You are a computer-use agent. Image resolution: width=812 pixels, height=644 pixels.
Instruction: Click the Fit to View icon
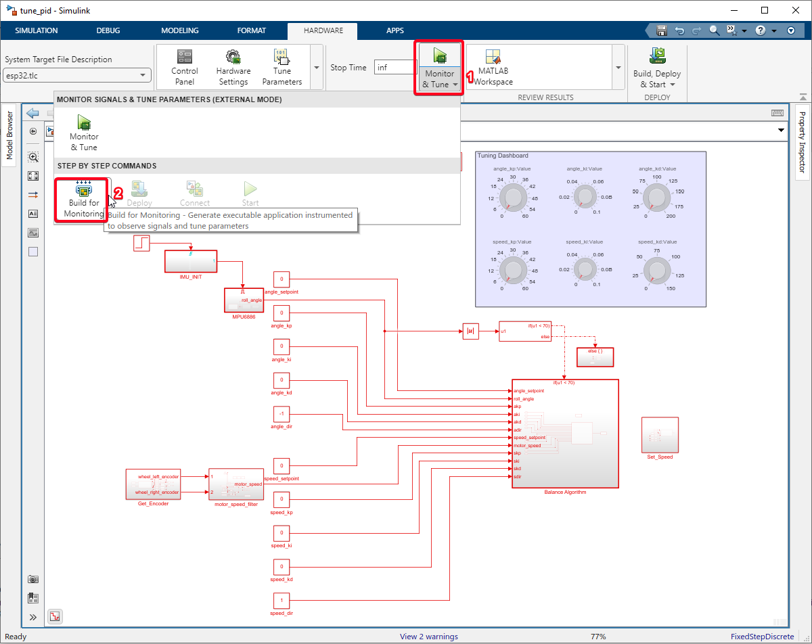(33, 176)
